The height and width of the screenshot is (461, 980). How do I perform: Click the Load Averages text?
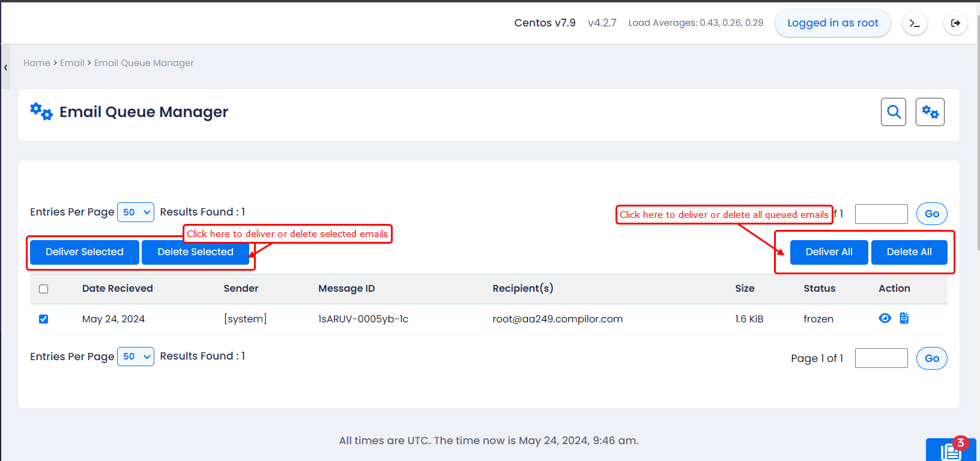696,23
